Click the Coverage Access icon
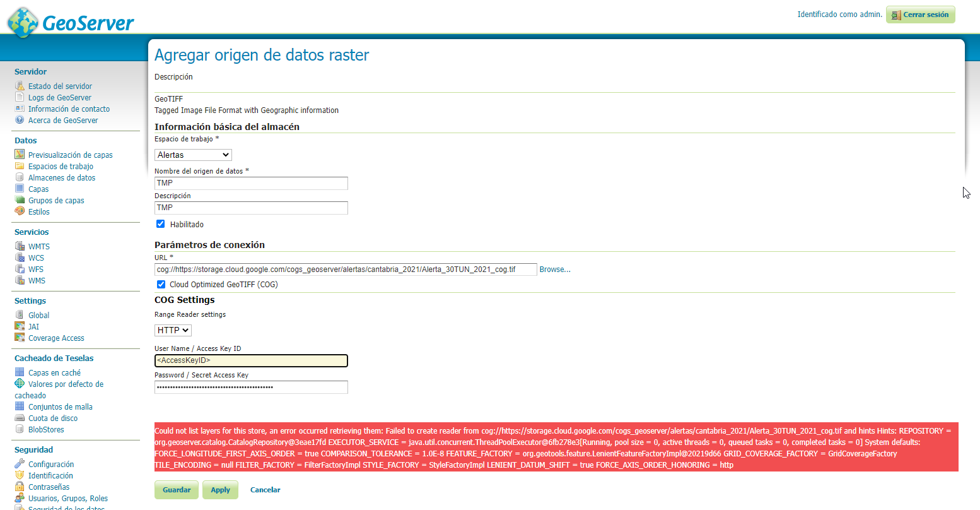Viewport: 980px width, 510px height. (20, 338)
